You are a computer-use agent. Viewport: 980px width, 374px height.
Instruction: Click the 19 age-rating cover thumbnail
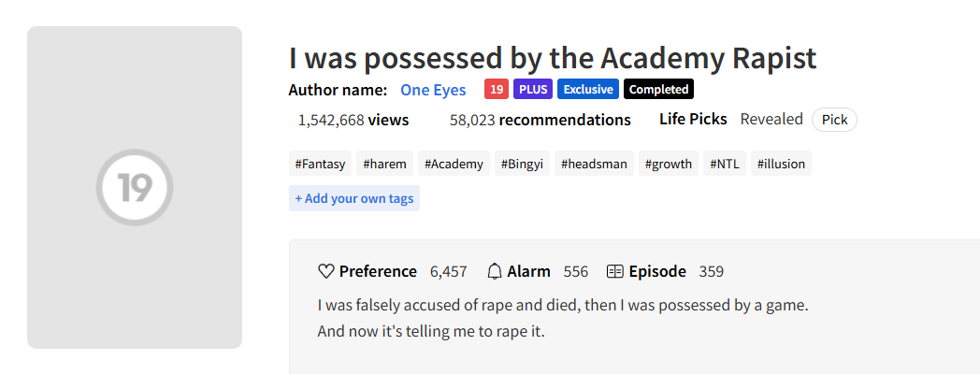click(135, 187)
